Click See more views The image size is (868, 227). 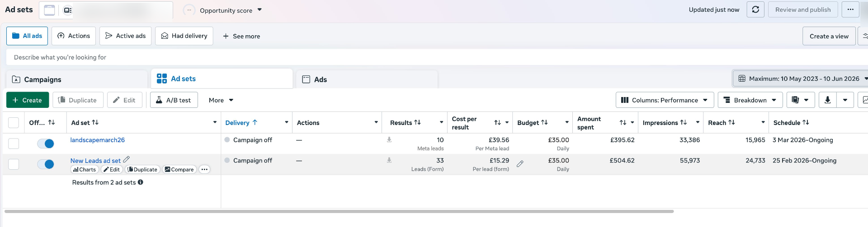pyautogui.click(x=241, y=36)
